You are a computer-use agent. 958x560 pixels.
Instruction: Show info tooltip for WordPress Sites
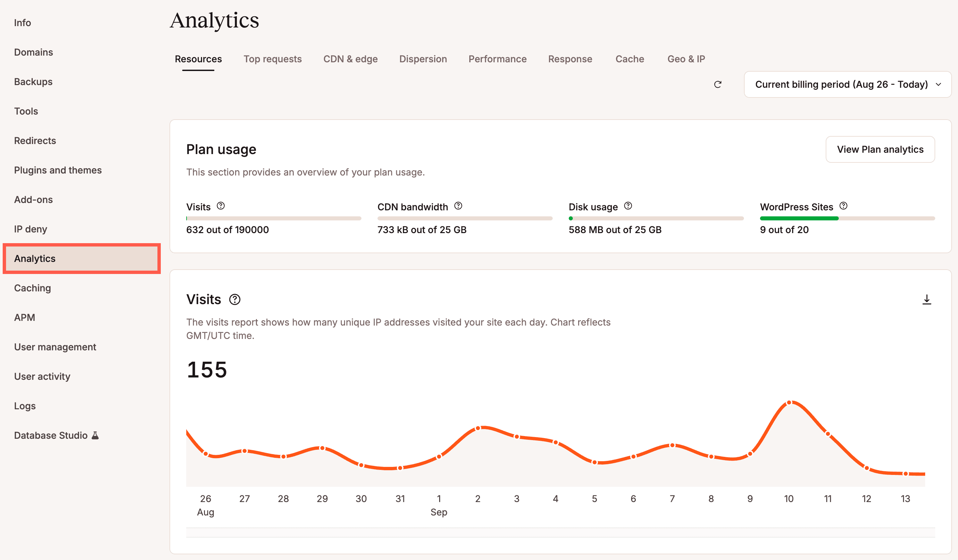(x=843, y=206)
